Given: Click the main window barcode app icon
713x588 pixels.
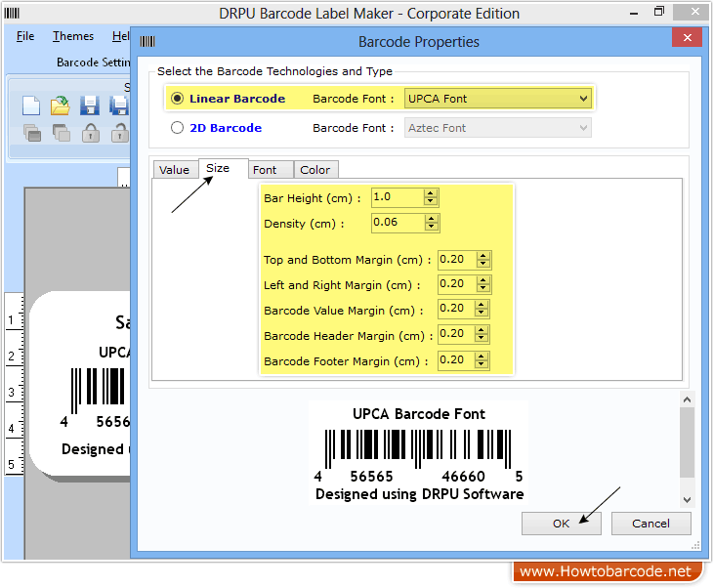Looking at the screenshot, I should coord(12,14).
